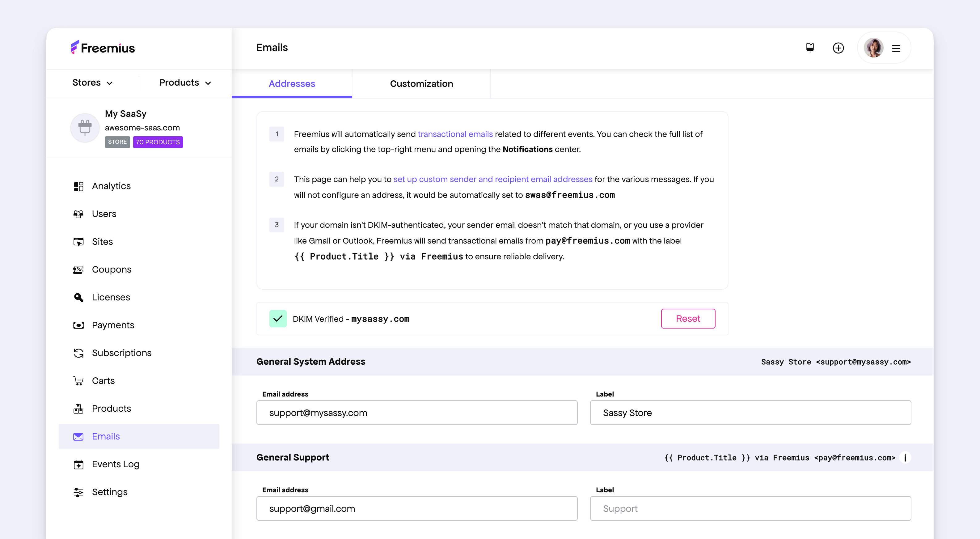The width and height of the screenshot is (980, 539).
Task: Switch to the Customization tab
Action: click(x=421, y=84)
